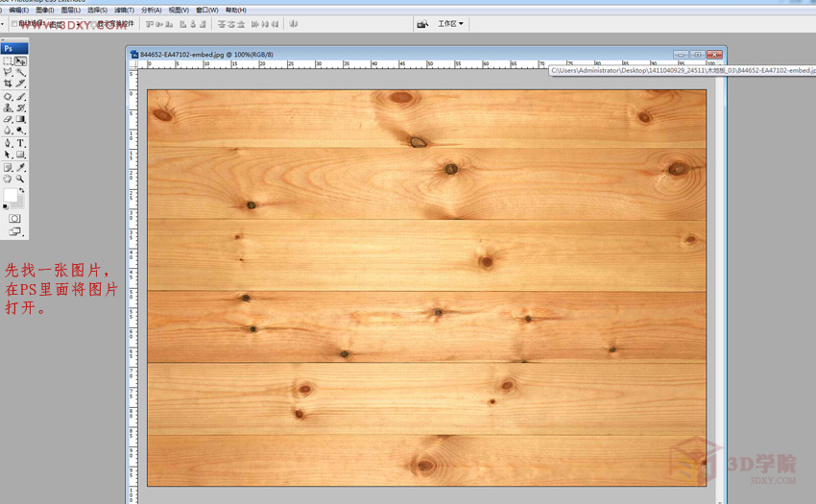Select the Type tool
The height and width of the screenshot is (504, 816).
20,143
